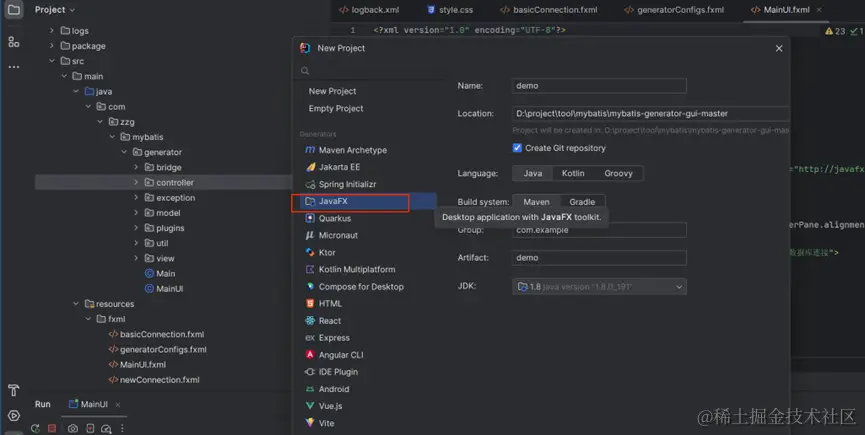865x435 pixels.
Task: Click the Group input field
Action: (x=599, y=230)
